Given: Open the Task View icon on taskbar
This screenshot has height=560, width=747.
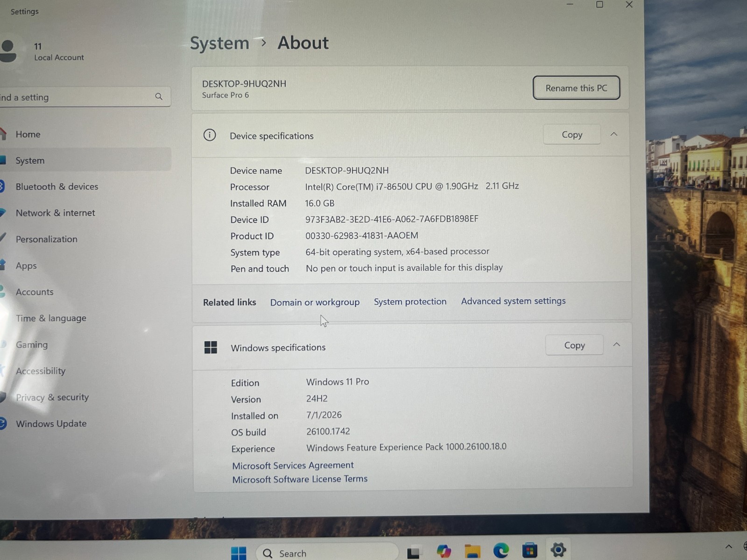Looking at the screenshot, I should (414, 553).
